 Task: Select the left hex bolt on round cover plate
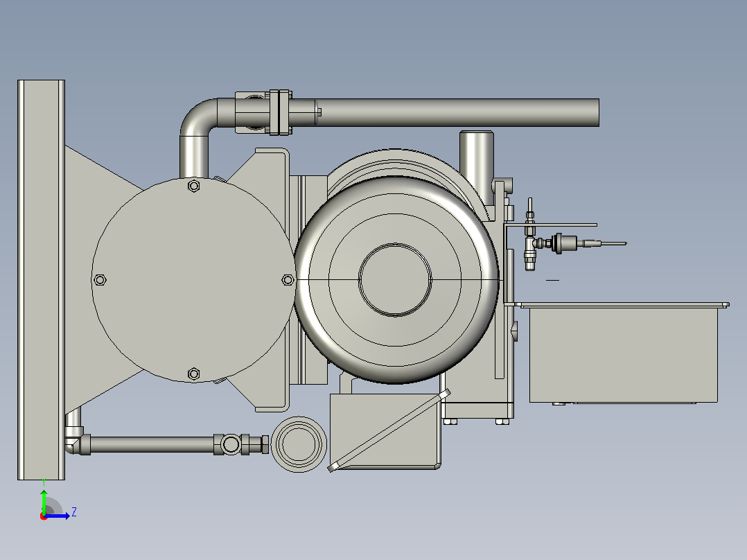click(100, 280)
